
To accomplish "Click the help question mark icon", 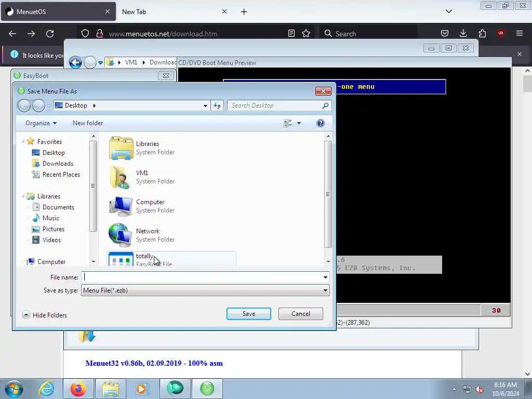I will pyautogui.click(x=320, y=123).
